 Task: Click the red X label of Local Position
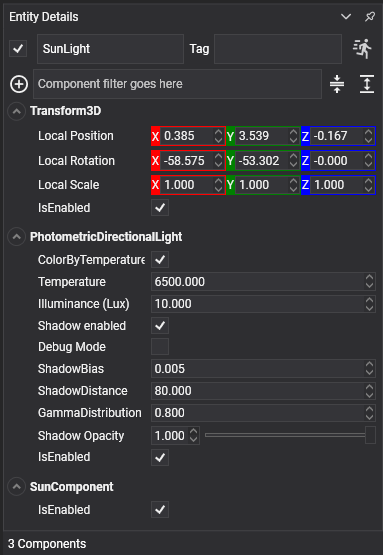[155, 136]
